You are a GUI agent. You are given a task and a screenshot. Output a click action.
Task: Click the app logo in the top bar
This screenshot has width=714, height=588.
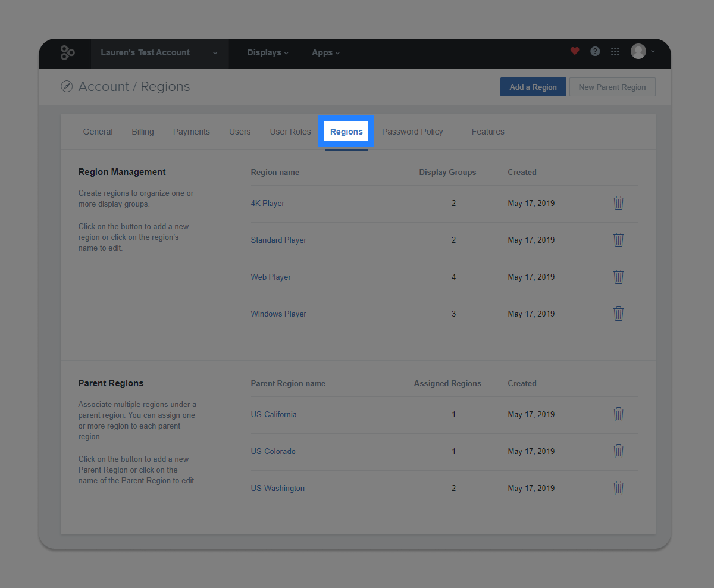[67, 52]
